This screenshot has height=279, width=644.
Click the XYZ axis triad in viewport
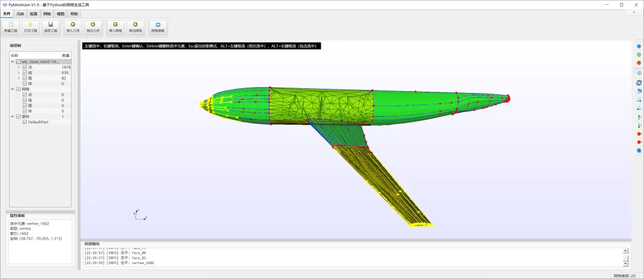pyautogui.click(x=140, y=215)
